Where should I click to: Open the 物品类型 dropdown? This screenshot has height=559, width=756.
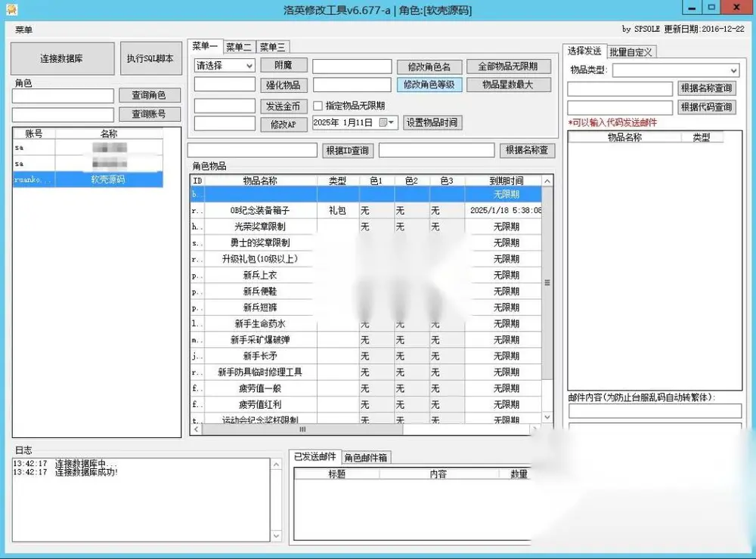coord(675,70)
